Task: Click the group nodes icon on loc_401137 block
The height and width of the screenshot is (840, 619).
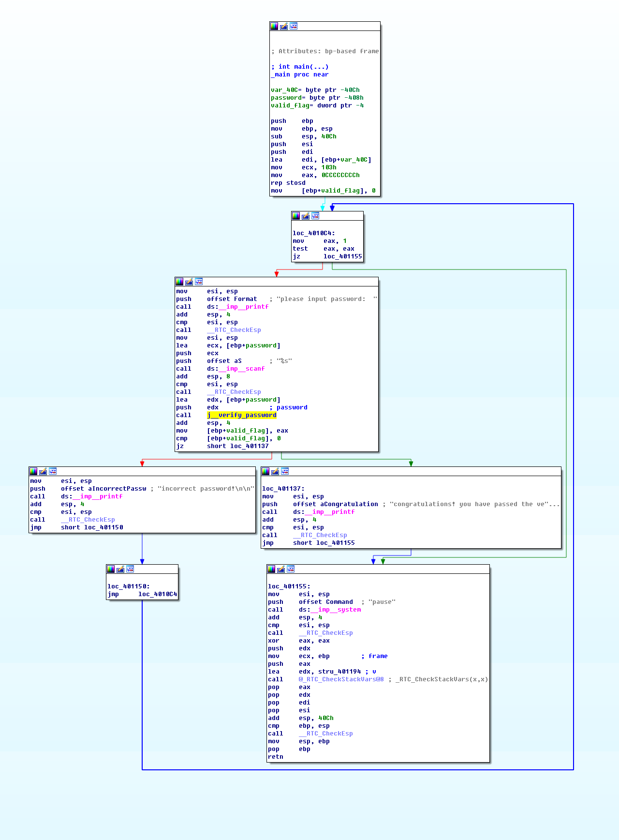Action: point(285,471)
